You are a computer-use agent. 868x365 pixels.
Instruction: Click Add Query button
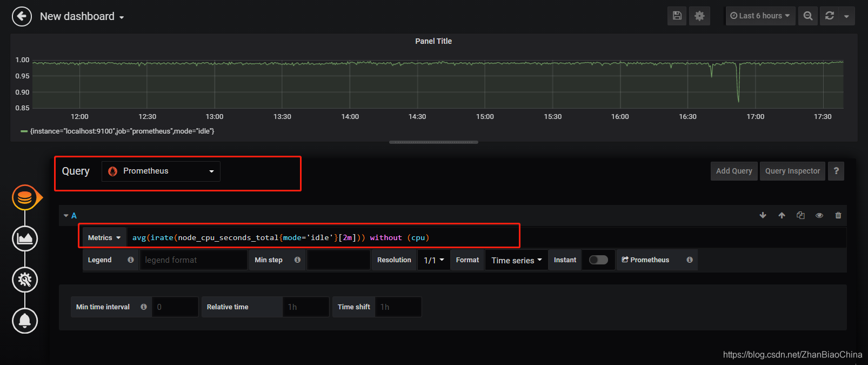click(734, 171)
